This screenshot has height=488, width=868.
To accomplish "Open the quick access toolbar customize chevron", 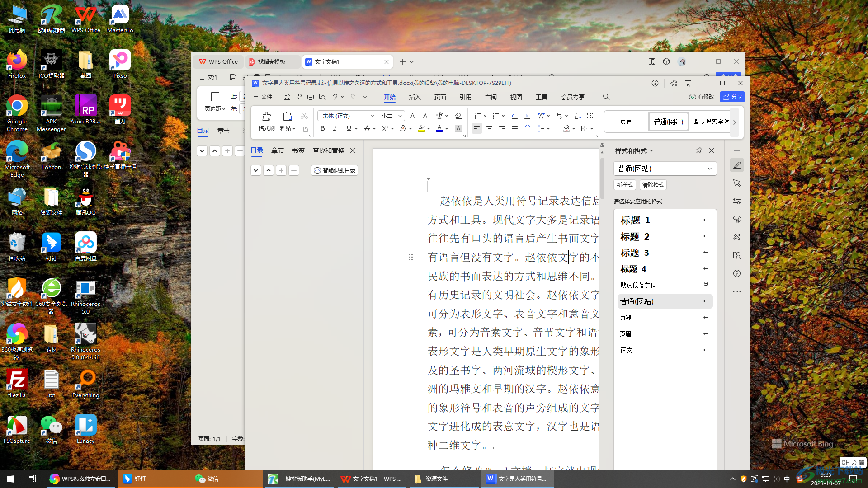I will (365, 97).
